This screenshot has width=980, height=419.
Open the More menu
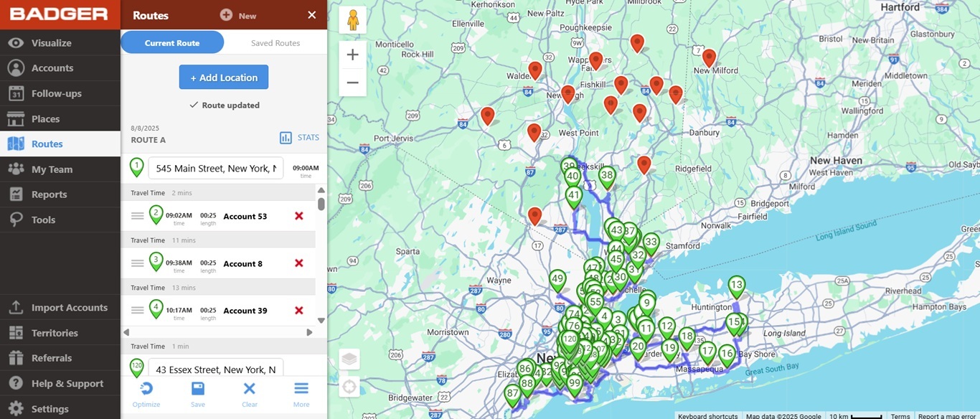coord(301,394)
